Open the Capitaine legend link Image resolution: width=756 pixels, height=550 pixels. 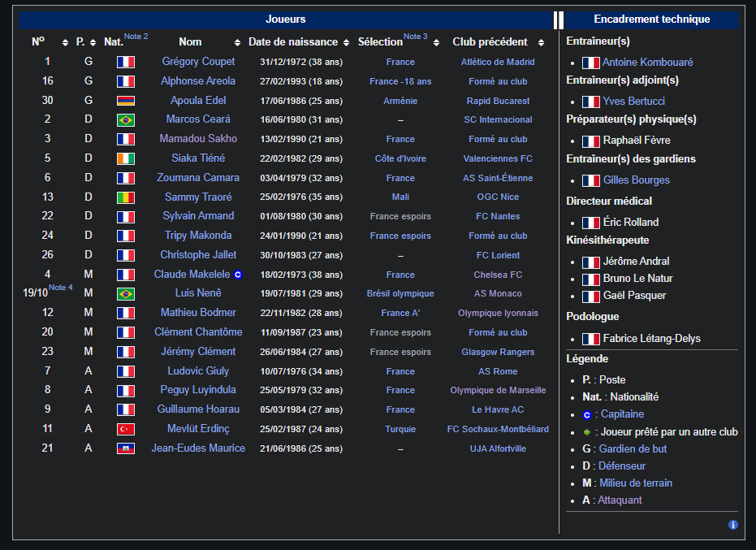tap(622, 414)
